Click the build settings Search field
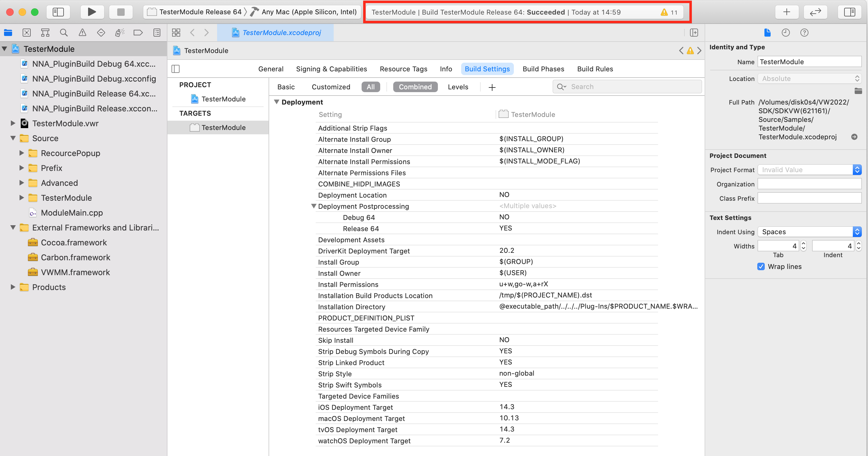This screenshot has width=868, height=456. (627, 87)
